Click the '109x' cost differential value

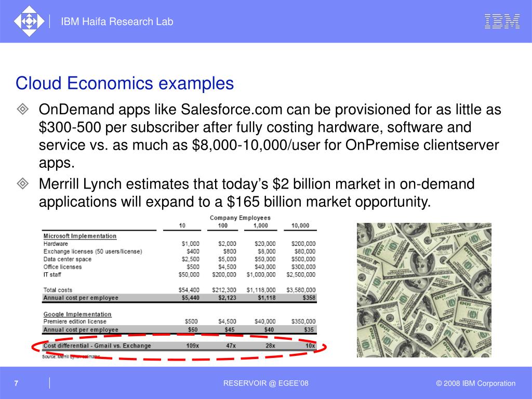click(193, 345)
